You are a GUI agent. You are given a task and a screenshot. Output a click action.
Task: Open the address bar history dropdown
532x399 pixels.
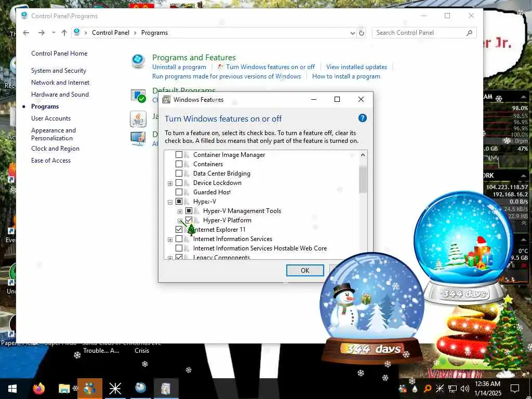tap(353, 33)
